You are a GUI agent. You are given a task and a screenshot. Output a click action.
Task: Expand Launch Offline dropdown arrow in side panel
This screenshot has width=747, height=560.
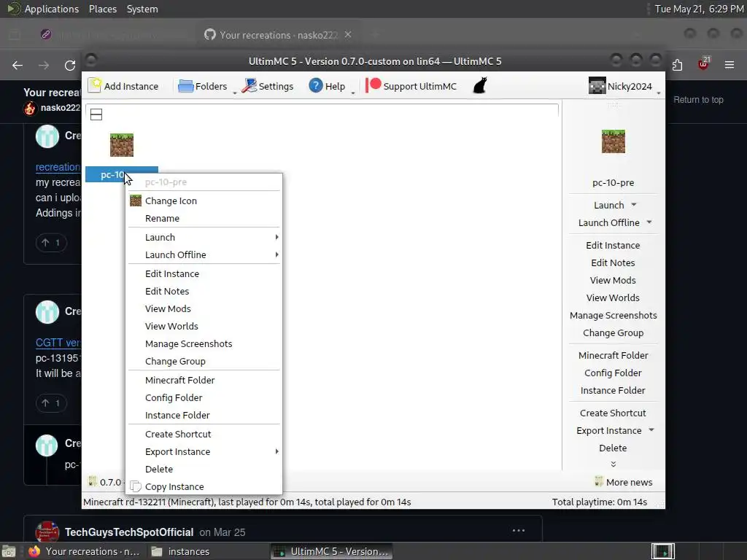pos(649,222)
